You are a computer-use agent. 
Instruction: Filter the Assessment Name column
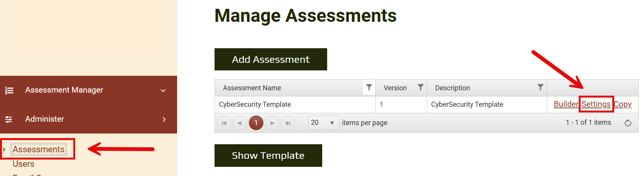(369, 88)
